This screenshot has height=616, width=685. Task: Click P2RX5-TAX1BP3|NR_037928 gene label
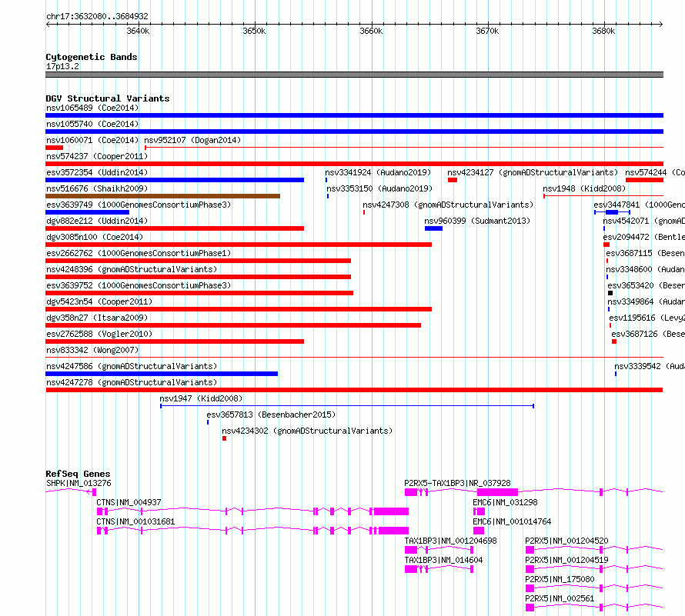(457, 483)
